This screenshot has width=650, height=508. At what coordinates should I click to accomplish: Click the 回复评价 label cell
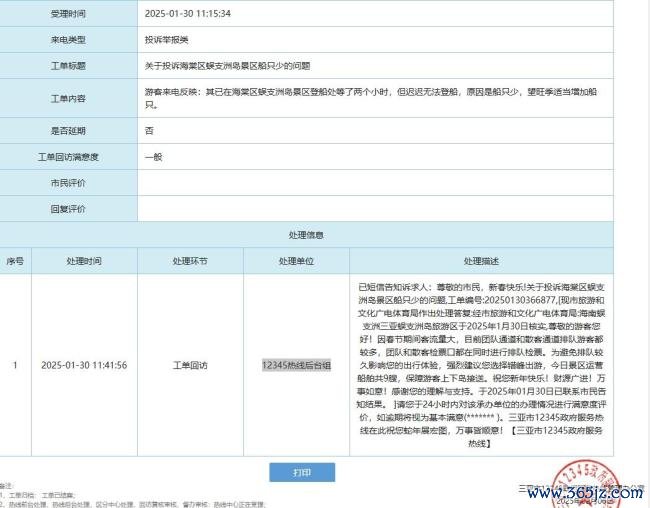(x=68, y=209)
